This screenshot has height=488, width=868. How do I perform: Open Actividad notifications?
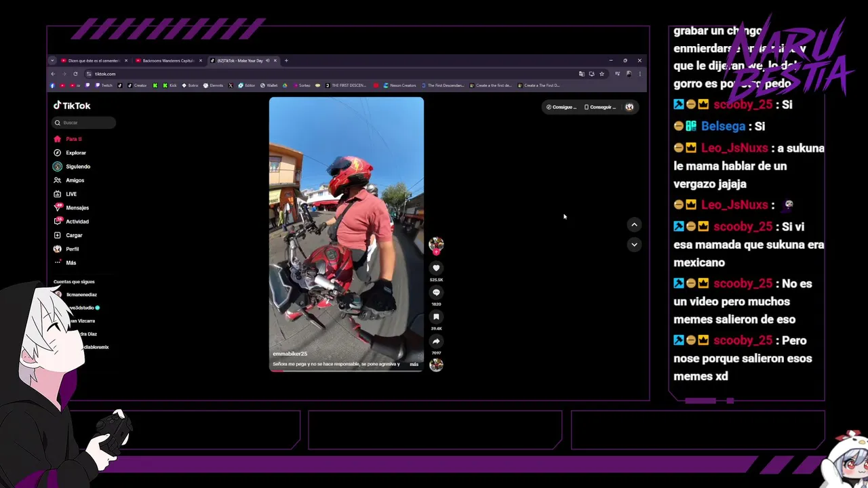71,222
